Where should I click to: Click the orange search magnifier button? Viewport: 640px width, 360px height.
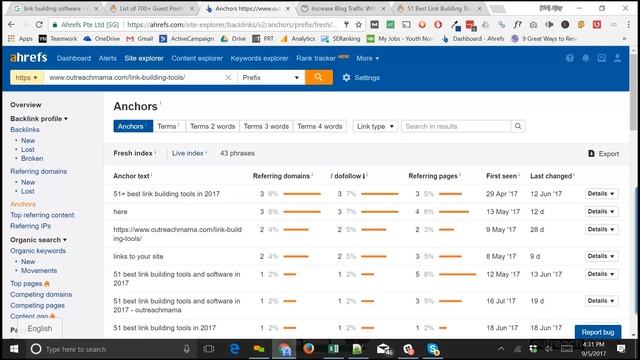click(x=318, y=77)
